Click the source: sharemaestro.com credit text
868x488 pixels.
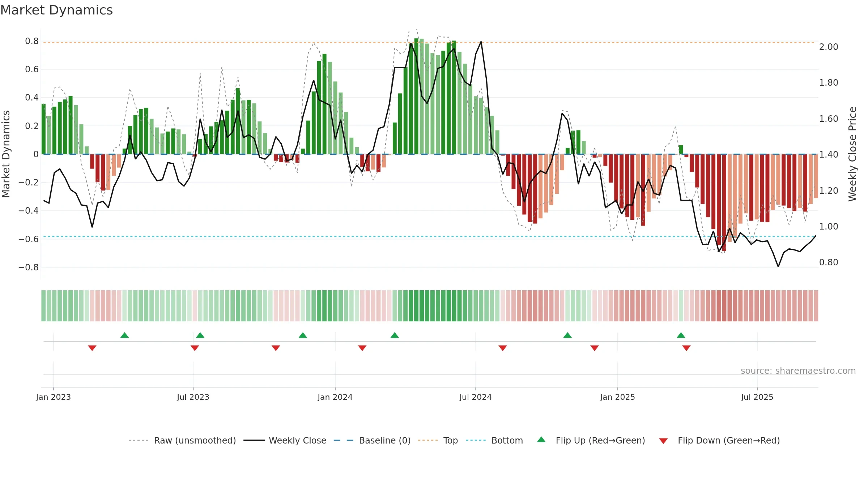tap(798, 371)
